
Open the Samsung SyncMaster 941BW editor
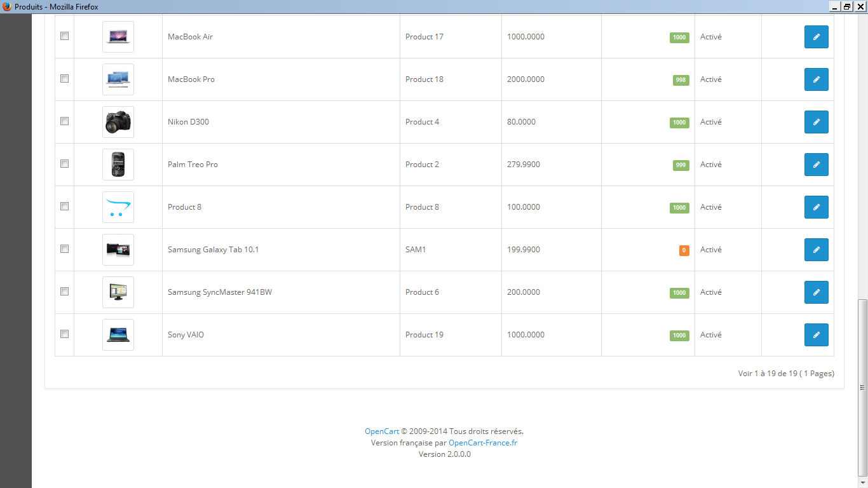816,292
